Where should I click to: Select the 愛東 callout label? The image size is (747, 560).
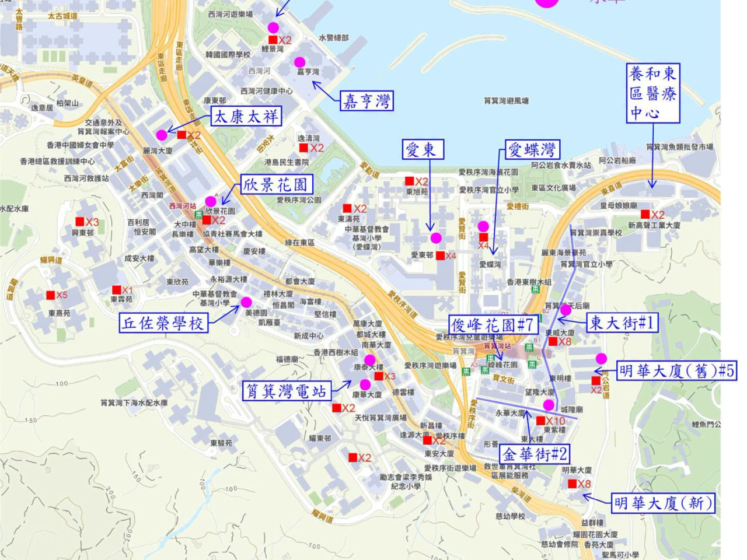click(x=423, y=149)
